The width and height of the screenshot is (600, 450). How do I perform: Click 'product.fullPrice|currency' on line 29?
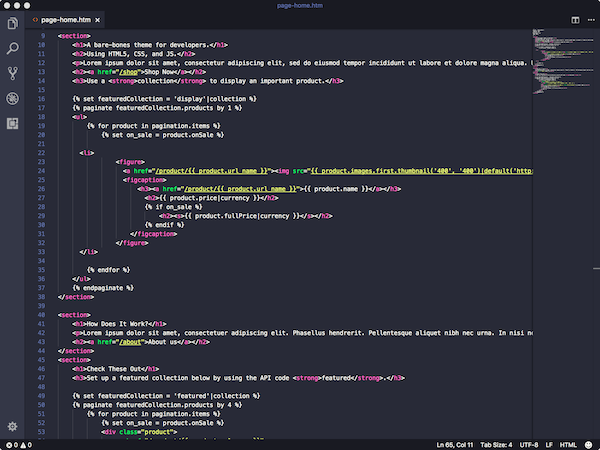pos(242,216)
